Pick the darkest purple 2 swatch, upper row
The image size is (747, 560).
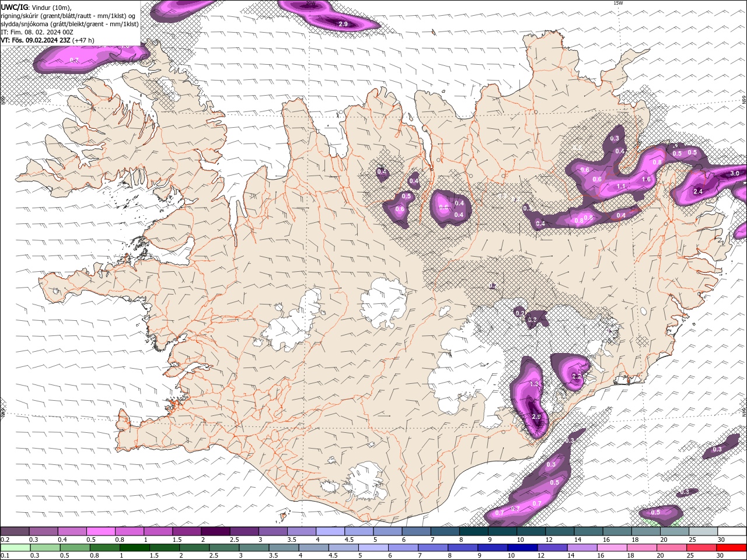(215, 531)
